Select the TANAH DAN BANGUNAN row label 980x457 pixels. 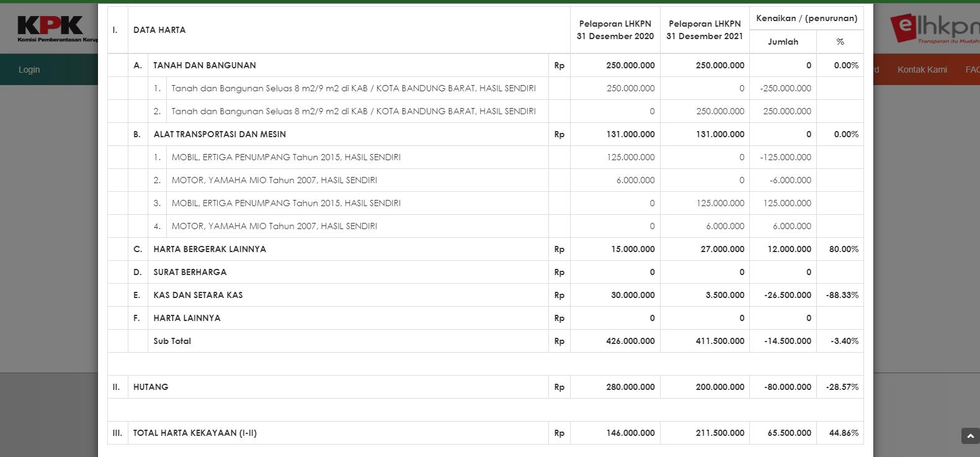pyautogui.click(x=205, y=65)
